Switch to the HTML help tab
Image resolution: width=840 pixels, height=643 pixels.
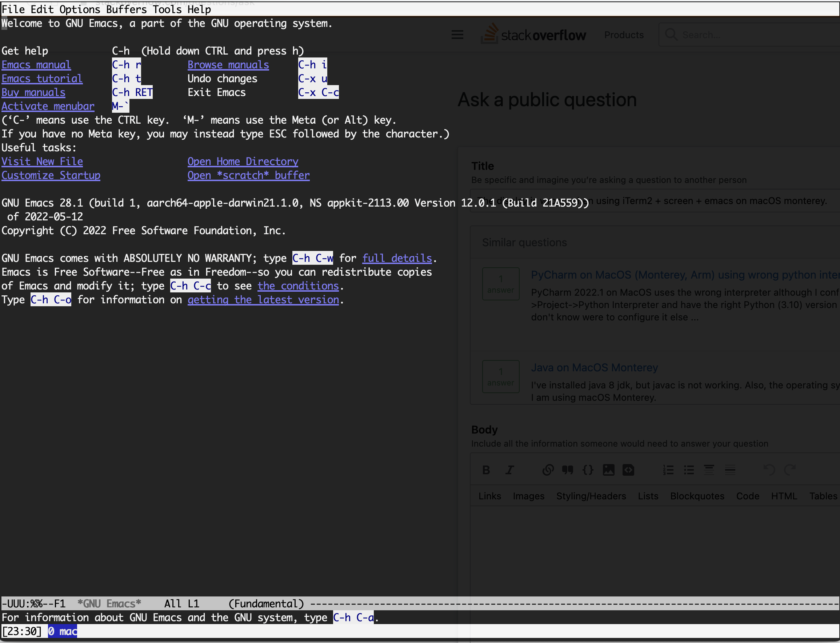784,496
